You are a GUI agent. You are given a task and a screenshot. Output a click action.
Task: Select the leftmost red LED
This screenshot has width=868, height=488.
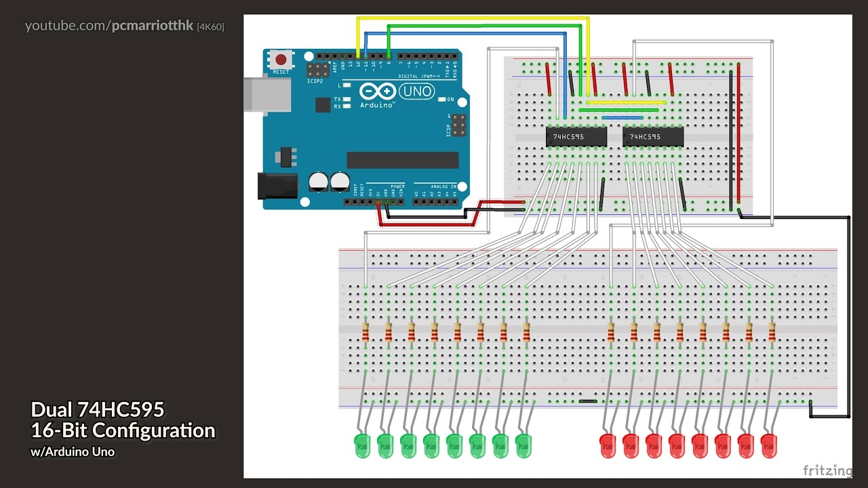click(x=608, y=445)
